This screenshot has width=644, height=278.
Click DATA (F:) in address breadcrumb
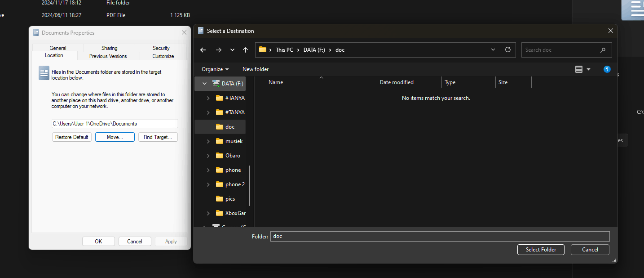click(314, 50)
